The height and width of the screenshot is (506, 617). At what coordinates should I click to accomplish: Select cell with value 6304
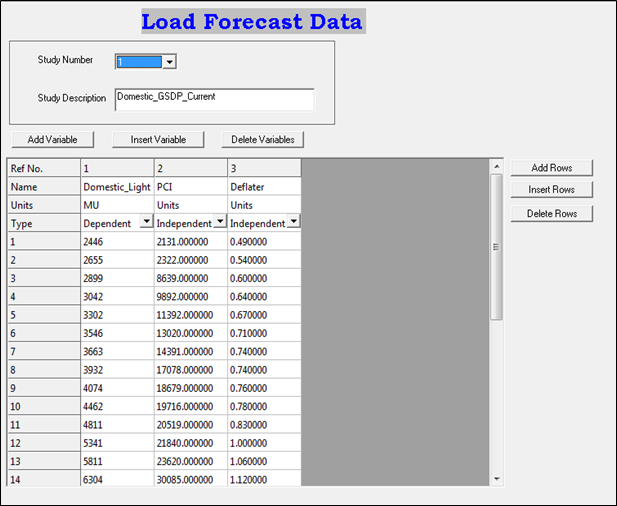click(x=117, y=478)
